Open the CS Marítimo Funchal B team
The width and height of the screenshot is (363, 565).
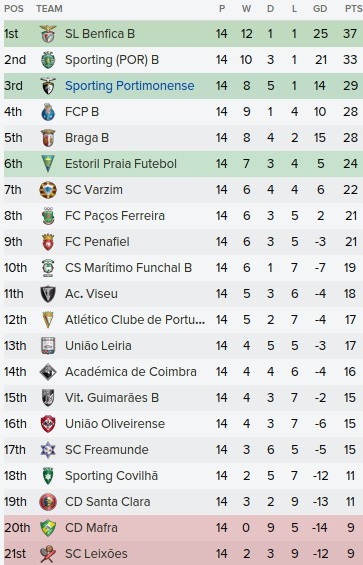pyautogui.click(x=128, y=268)
